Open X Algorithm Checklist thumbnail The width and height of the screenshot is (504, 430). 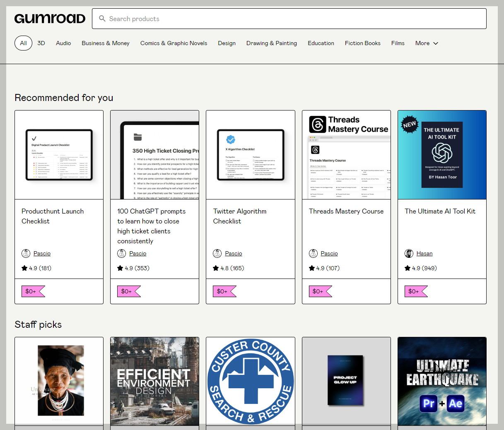click(251, 155)
